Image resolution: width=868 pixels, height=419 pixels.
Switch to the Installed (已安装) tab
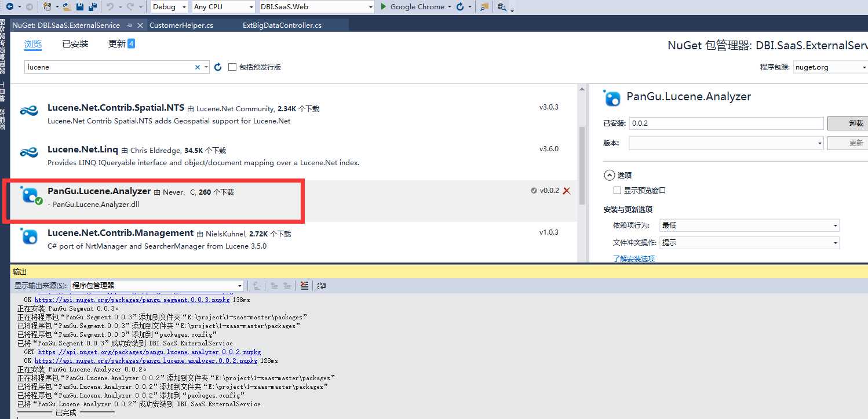pos(75,44)
